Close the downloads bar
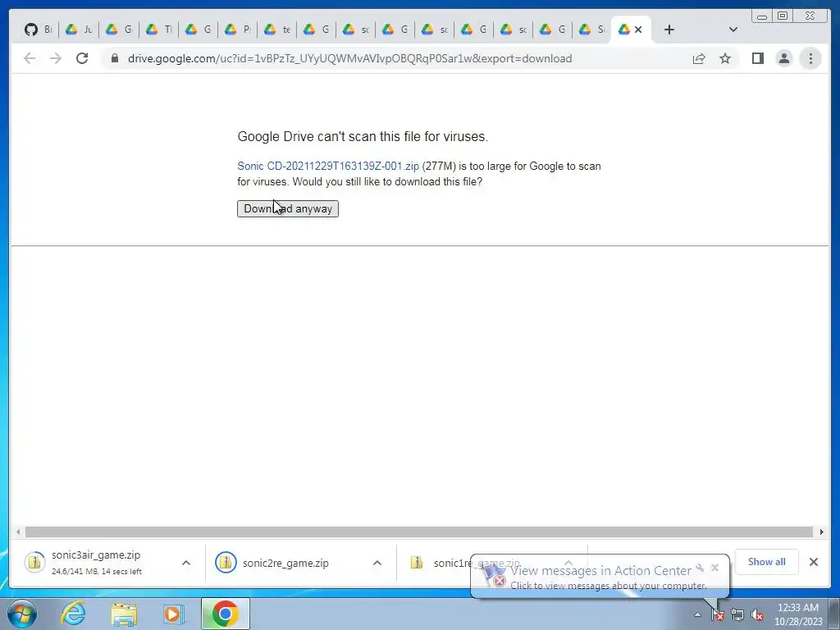Image resolution: width=840 pixels, height=630 pixels. pyautogui.click(x=813, y=561)
